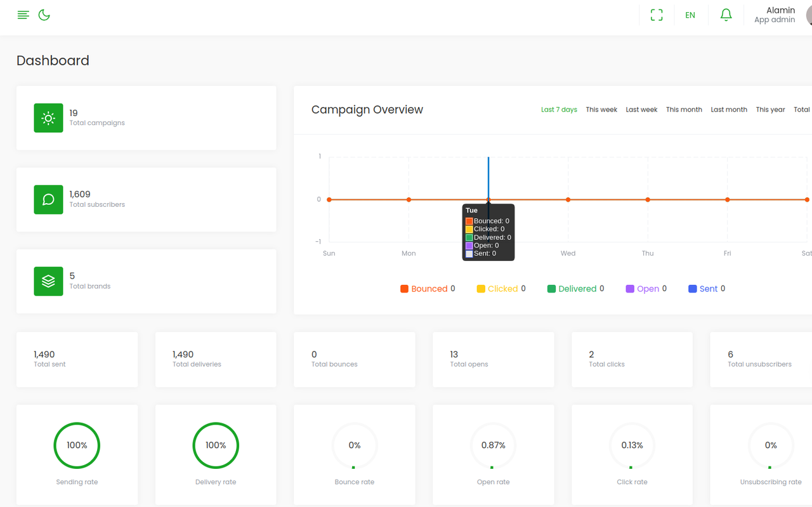
Task: Click the Total sent 1,490 card
Action: point(77,359)
